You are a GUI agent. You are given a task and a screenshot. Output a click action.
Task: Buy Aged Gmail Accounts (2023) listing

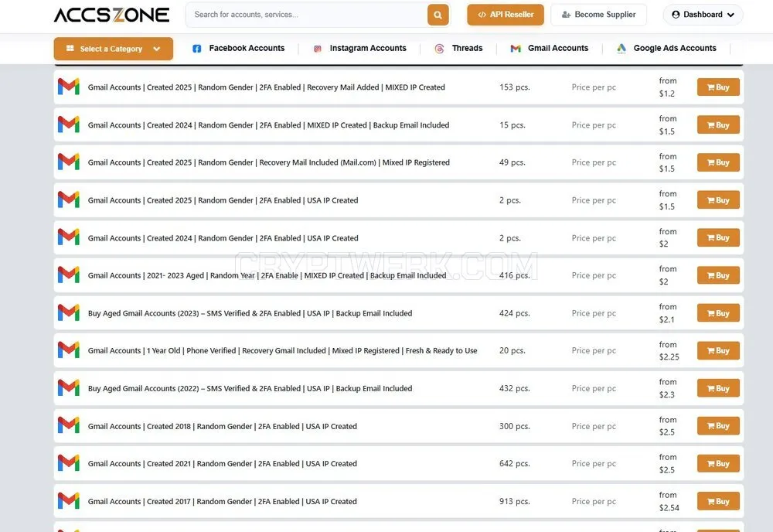(x=718, y=313)
